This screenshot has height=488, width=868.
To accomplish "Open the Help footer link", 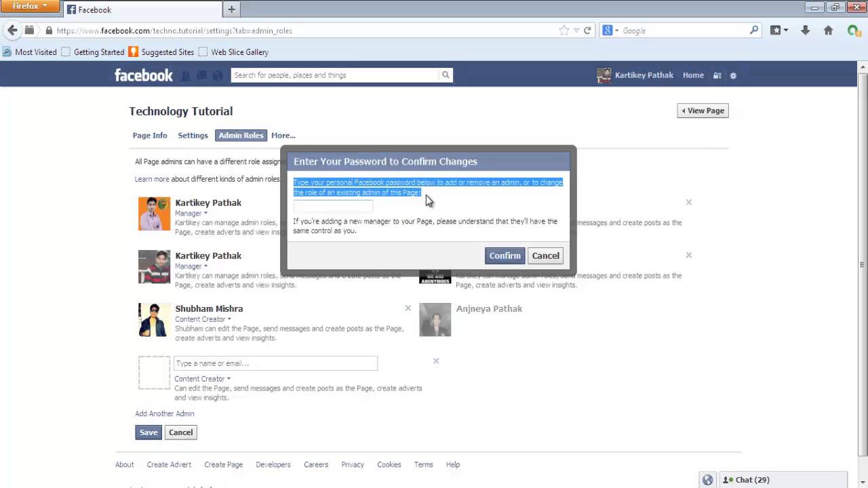I will pos(453,464).
